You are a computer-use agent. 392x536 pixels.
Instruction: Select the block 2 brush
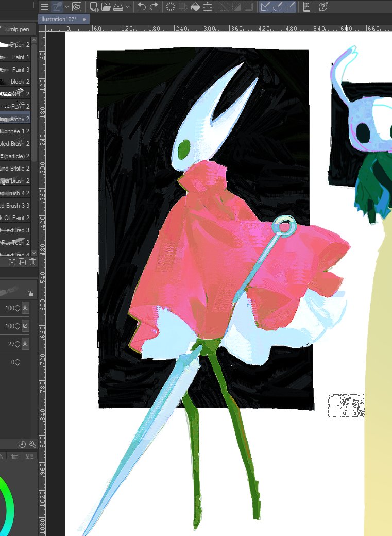point(15,82)
